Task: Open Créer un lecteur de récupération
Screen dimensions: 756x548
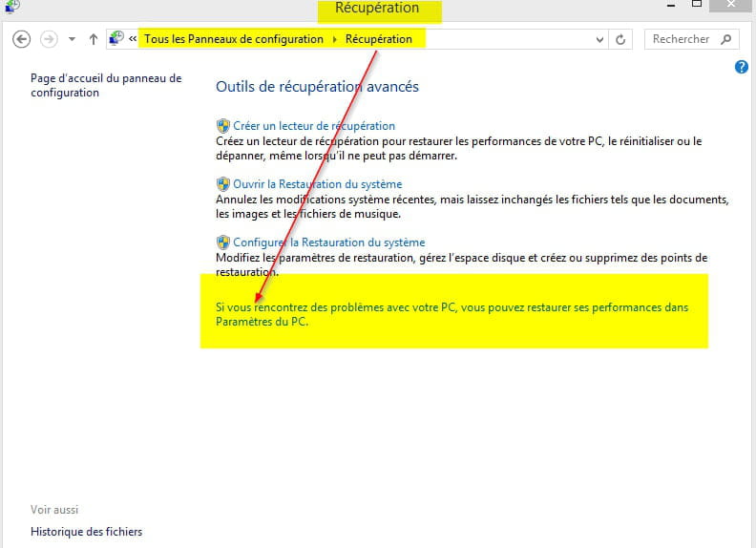Action: tap(314, 126)
